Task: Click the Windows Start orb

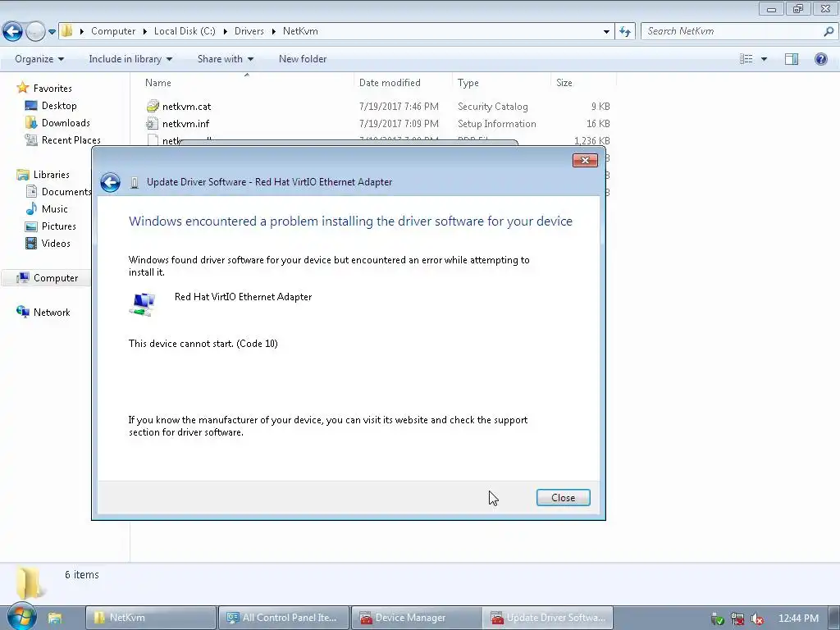Action: coord(22,617)
